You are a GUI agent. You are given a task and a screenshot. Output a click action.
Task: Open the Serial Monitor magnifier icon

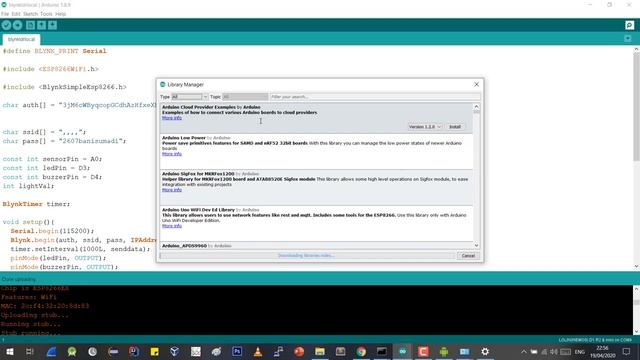click(629, 25)
